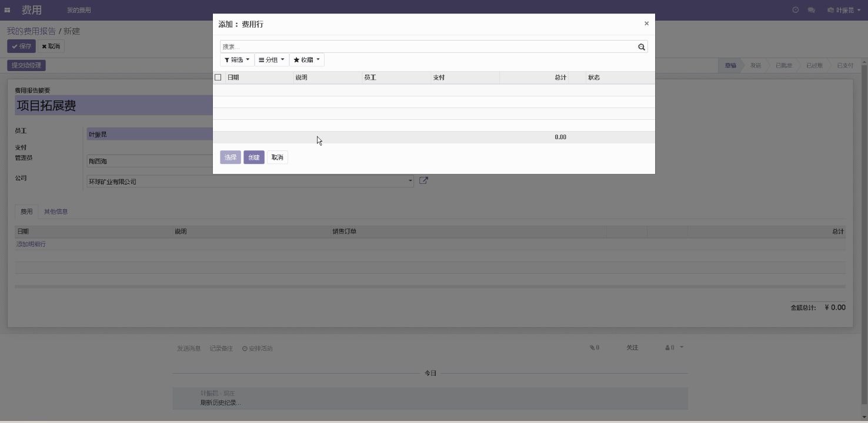Close the 添加：费用行 dialog
This screenshot has height=423, width=868.
click(x=646, y=23)
